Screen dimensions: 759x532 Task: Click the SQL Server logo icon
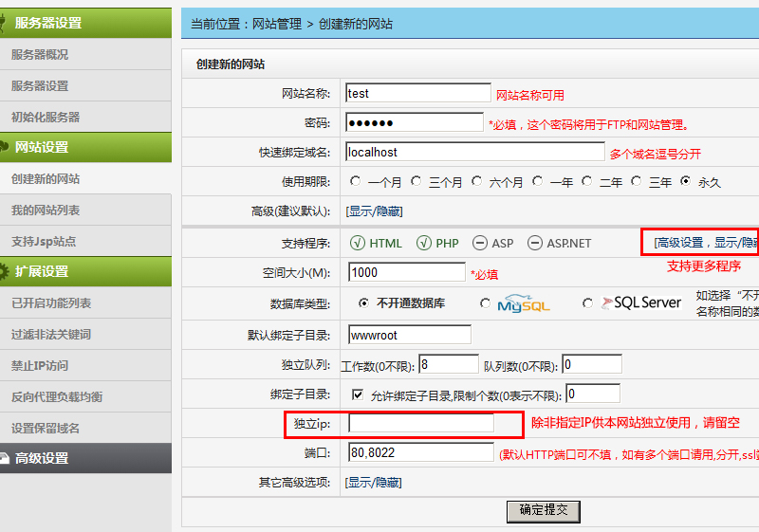[x=641, y=303]
